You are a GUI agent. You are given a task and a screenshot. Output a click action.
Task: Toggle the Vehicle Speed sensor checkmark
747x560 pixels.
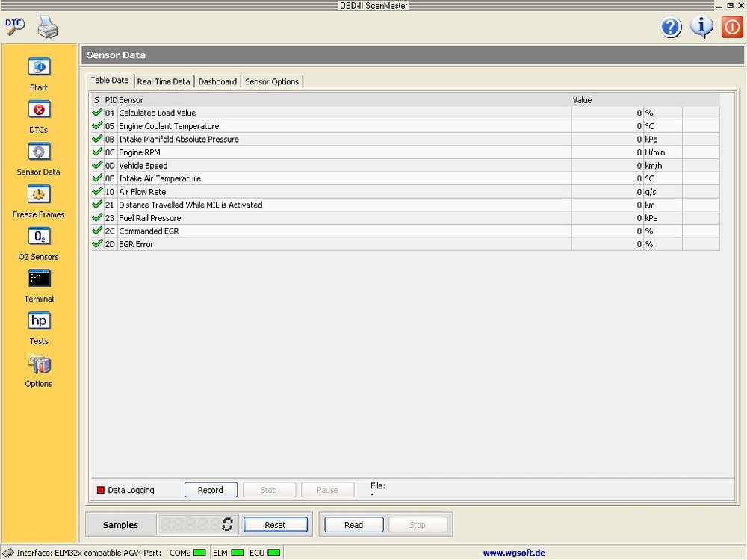click(x=97, y=166)
